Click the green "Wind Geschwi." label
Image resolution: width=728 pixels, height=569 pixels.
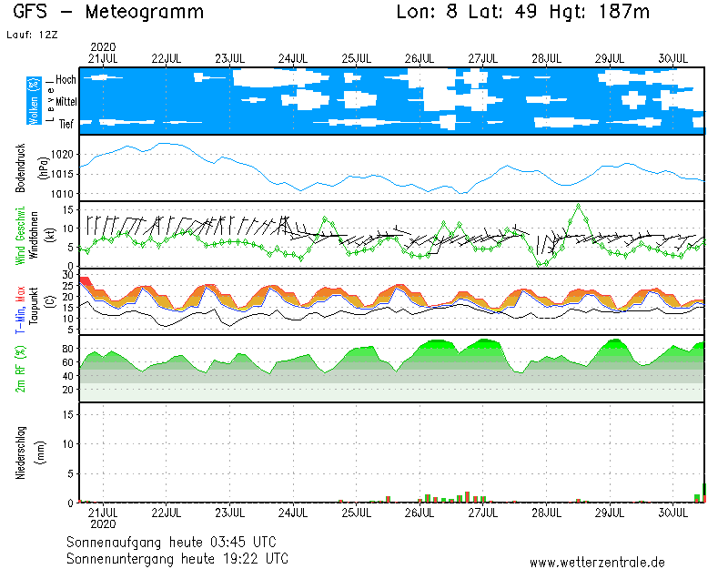pyautogui.click(x=20, y=236)
